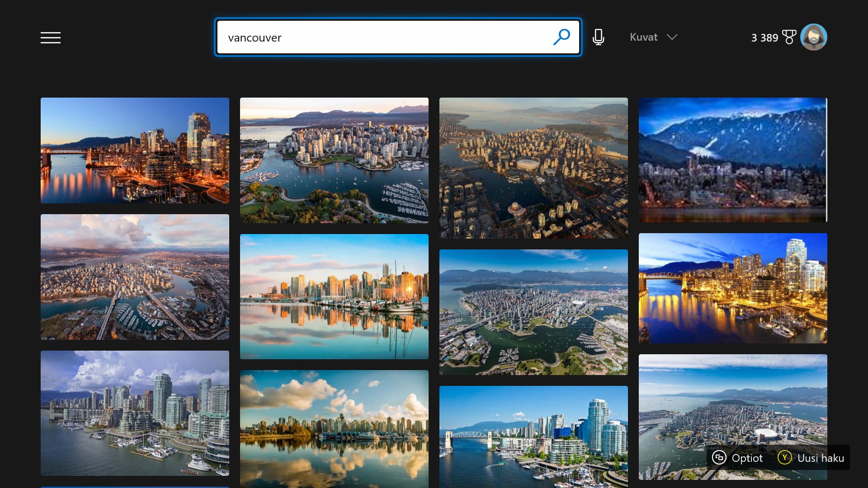The width and height of the screenshot is (868, 488).
Task: Click the 3 389 points counter
Action: click(x=764, y=38)
